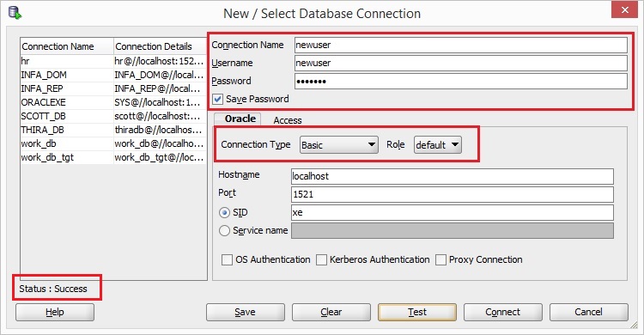The height and width of the screenshot is (335, 644).
Task: Click the Connect button
Action: (502, 312)
